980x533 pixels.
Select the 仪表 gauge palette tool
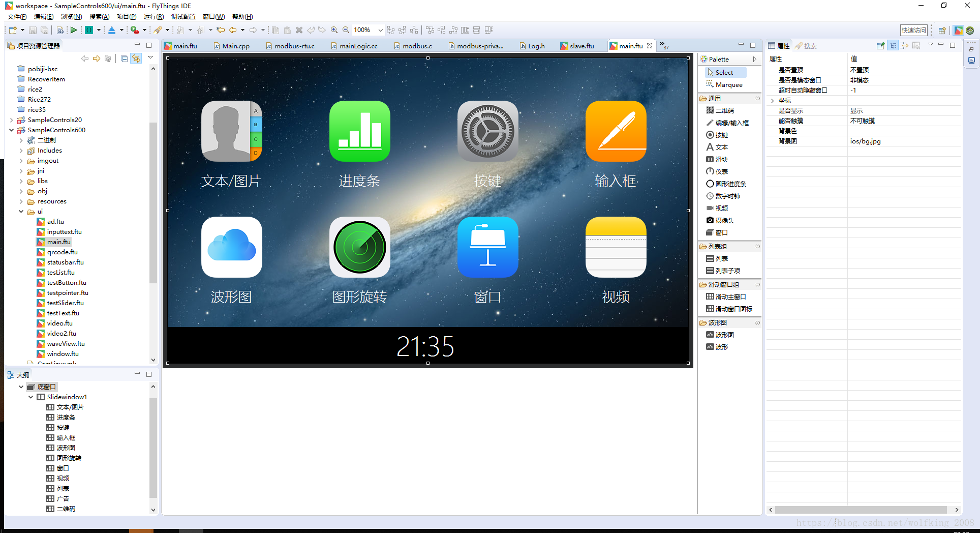coord(717,171)
